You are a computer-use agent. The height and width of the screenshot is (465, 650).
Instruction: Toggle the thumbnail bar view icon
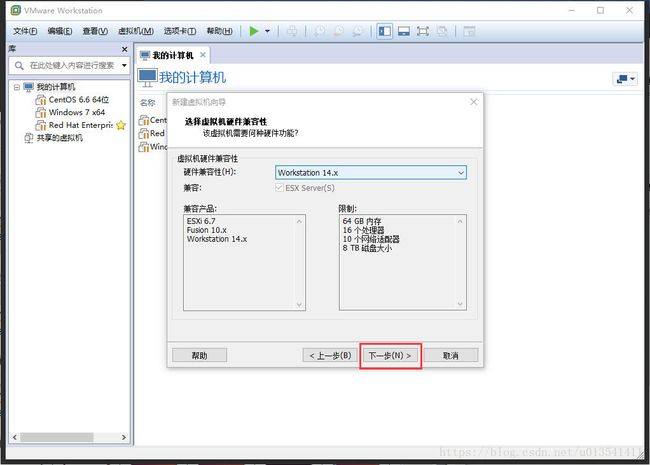click(404, 31)
